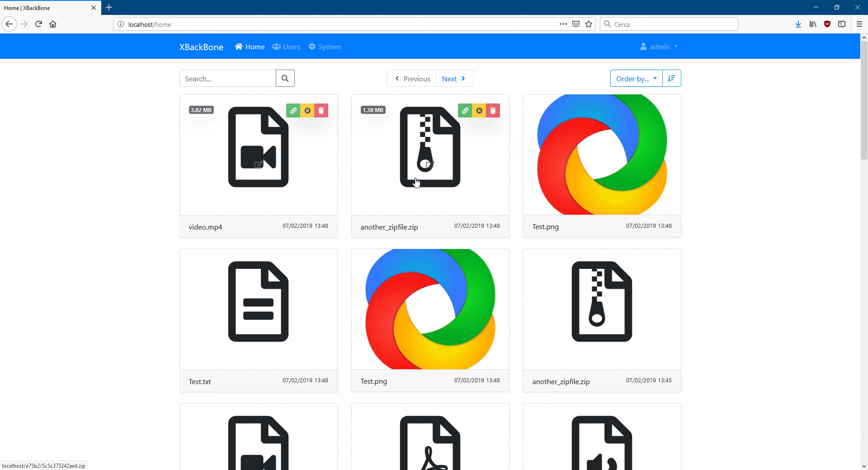Screen dimensions: 868x470
Task: Select the Home | XBackBone browser tab
Action: (51, 8)
